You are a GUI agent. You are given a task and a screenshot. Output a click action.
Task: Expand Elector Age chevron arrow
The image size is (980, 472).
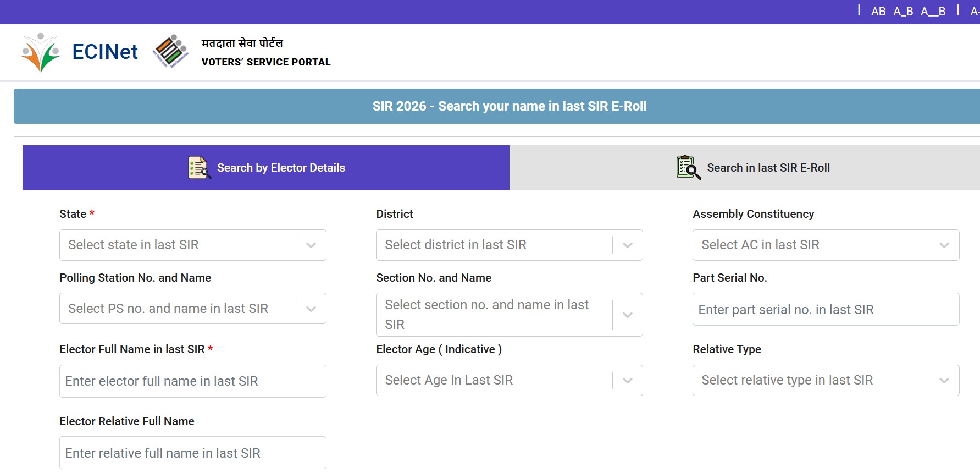(628, 381)
